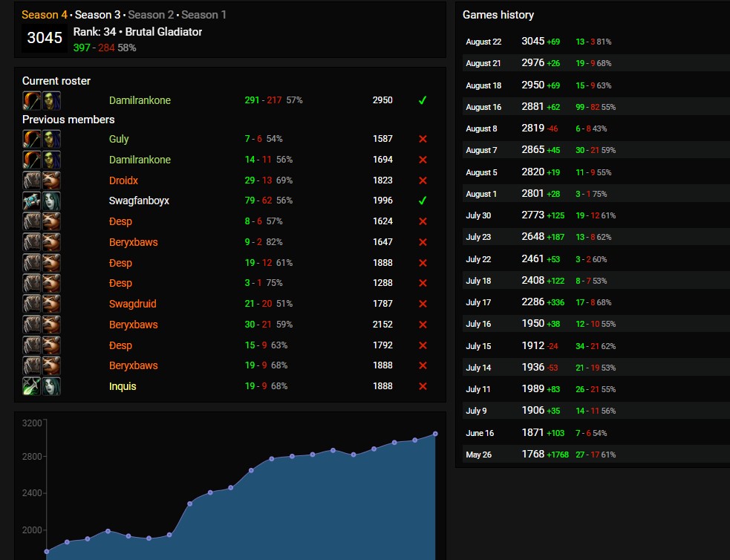Select the undead race portrait beside Swagfanboyx
The width and height of the screenshot is (730, 560).
click(x=52, y=201)
